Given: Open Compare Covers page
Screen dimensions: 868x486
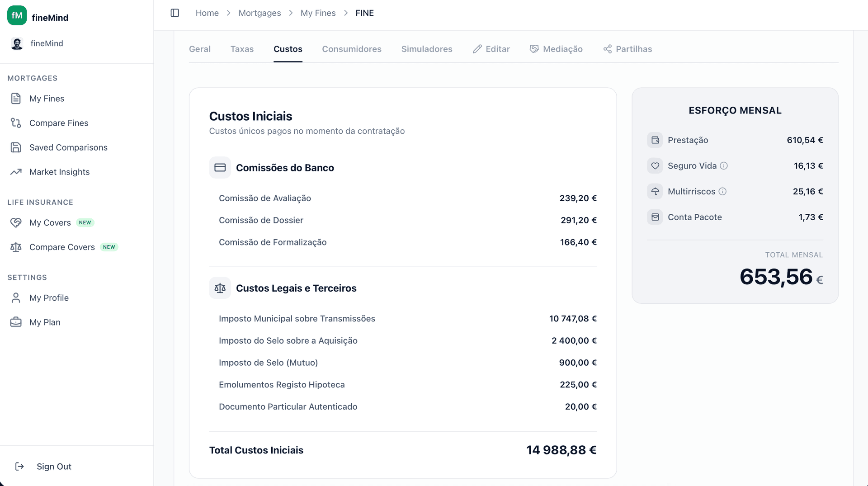Looking at the screenshot, I should 62,247.
